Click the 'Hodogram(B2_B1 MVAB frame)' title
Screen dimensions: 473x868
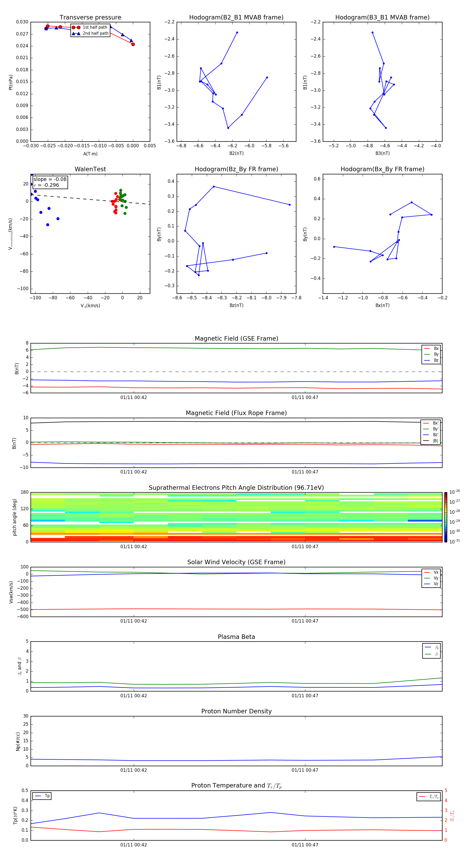236,18
